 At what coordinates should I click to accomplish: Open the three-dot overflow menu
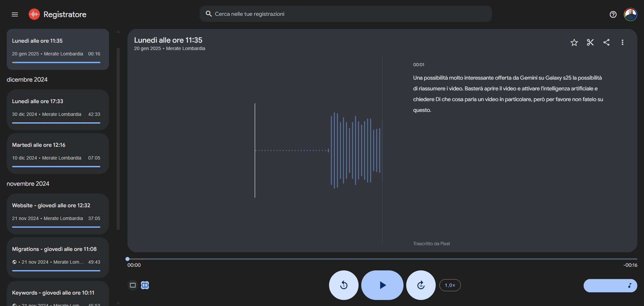click(623, 43)
